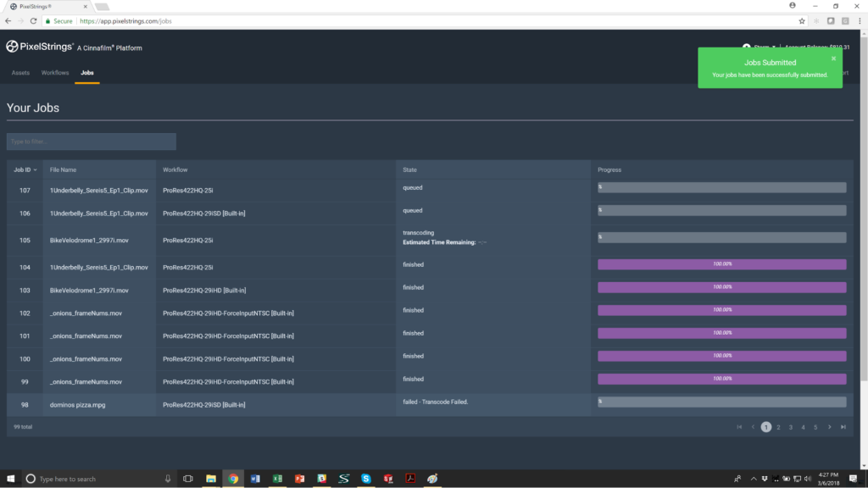Open the Windows Action Center icon
This screenshot has width=868, height=488.
(853, 479)
